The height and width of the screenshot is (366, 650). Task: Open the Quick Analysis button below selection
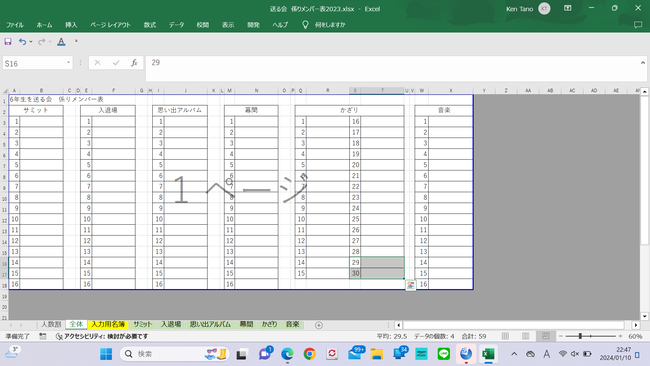(x=410, y=285)
